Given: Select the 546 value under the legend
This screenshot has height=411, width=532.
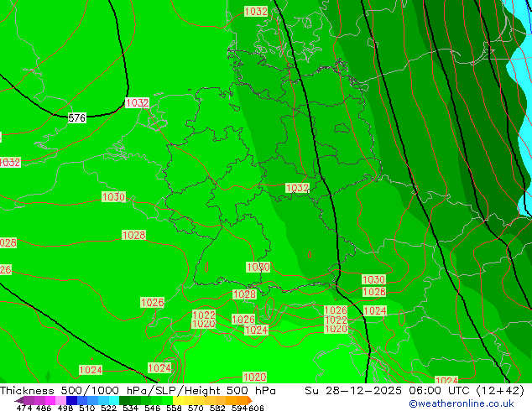Looking at the screenshot, I should 153,408.
